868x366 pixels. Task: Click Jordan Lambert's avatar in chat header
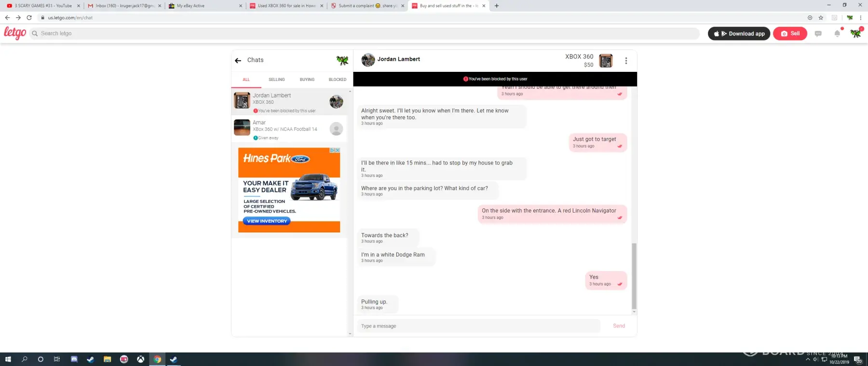[368, 60]
